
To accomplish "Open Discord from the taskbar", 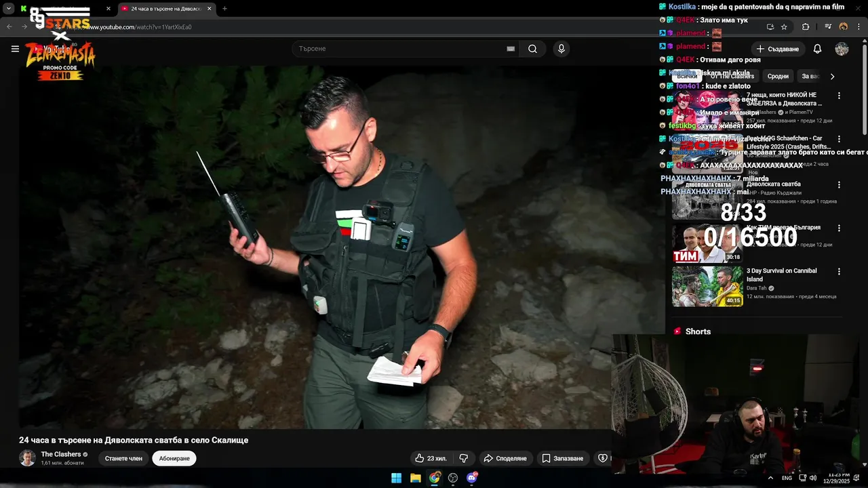I will point(472,478).
